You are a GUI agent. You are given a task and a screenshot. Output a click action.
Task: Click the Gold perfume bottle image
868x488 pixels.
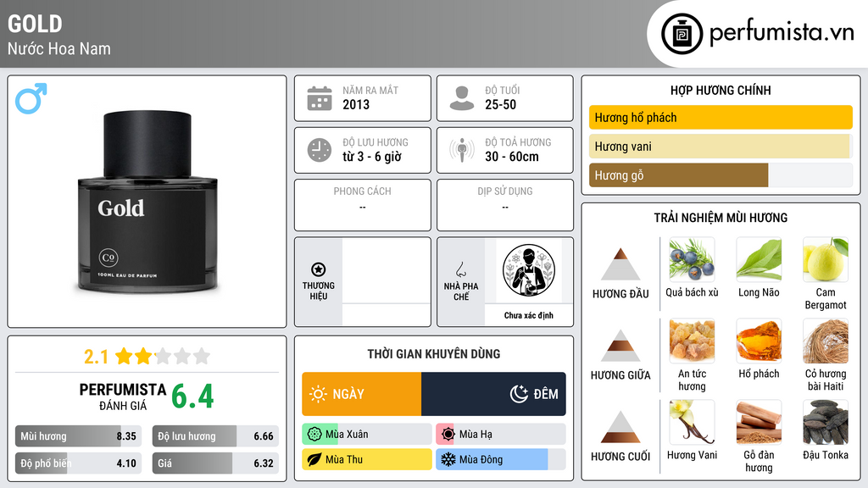tap(147, 202)
